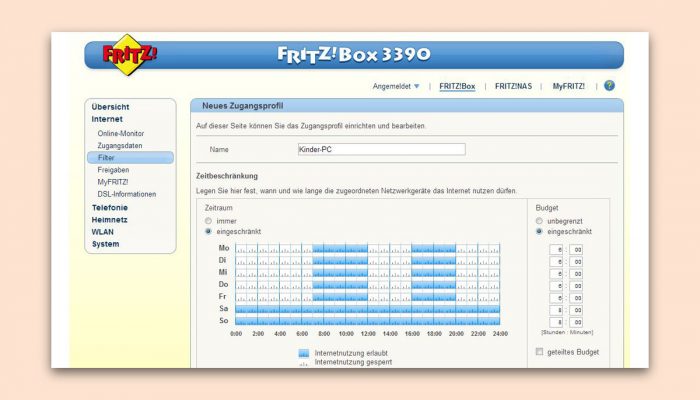Click the Sunday budget minutes field
This screenshot has width=700, height=400.
point(576,322)
